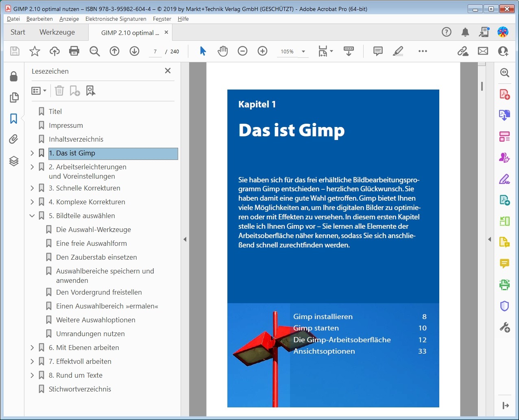Image resolution: width=519 pixels, height=420 pixels.
Task: Jump to 'Umrandungen nutzen' bookmark
Action: (90, 334)
